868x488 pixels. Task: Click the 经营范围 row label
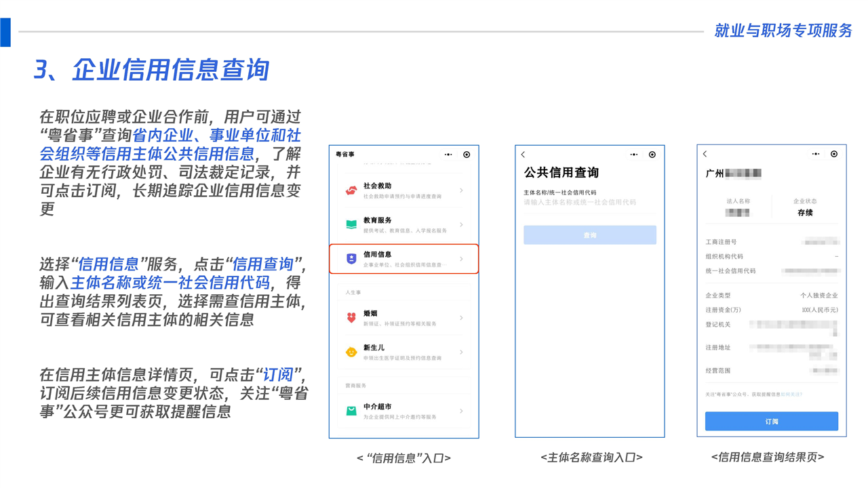pyautogui.click(x=717, y=370)
